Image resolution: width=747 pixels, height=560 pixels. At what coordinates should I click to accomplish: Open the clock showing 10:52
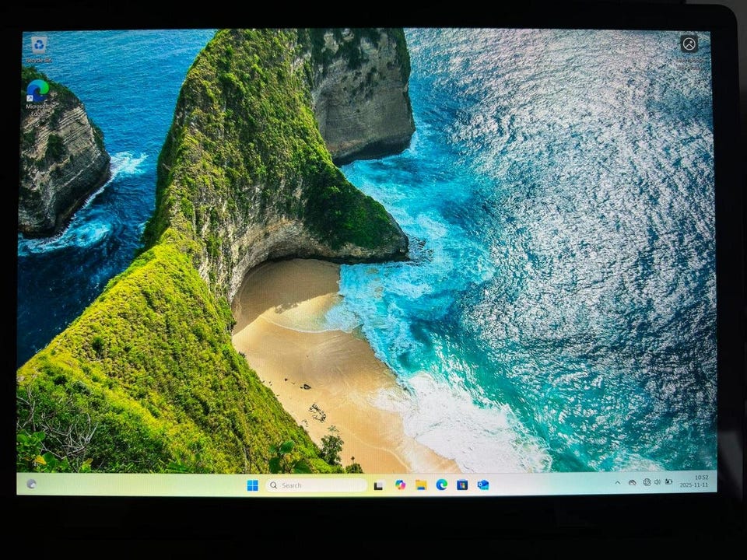pyautogui.click(x=694, y=481)
